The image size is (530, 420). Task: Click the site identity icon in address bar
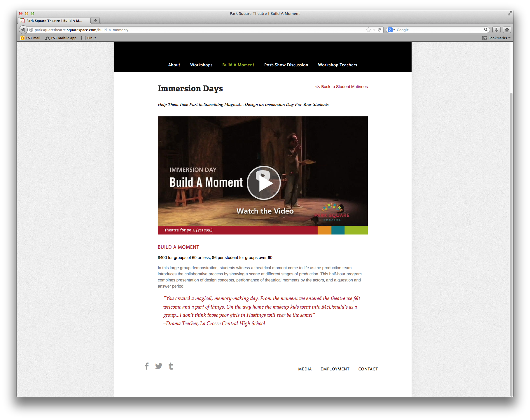point(31,30)
